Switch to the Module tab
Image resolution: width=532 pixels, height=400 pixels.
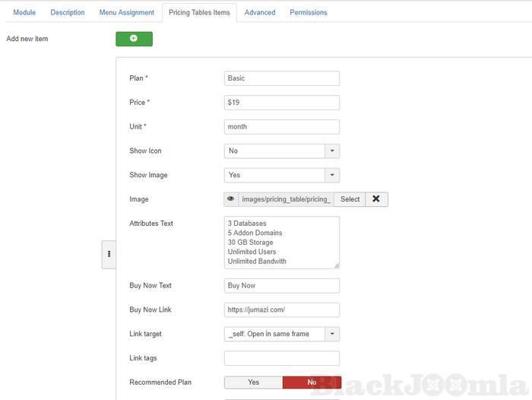pos(24,13)
